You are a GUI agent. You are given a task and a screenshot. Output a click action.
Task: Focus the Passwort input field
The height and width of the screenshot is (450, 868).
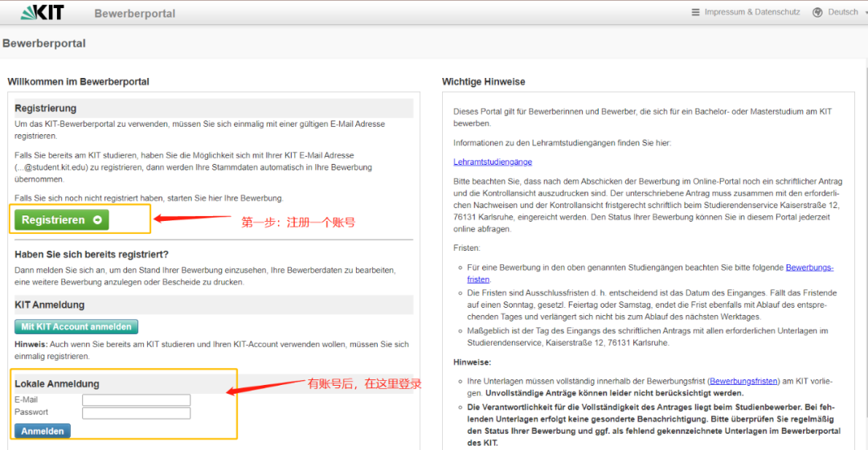point(136,413)
